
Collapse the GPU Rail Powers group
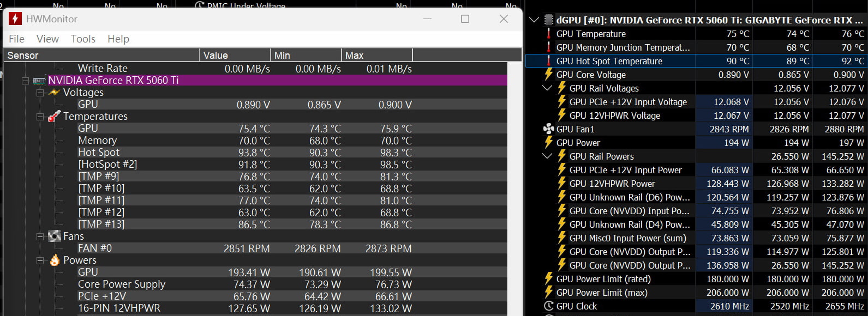tap(547, 156)
